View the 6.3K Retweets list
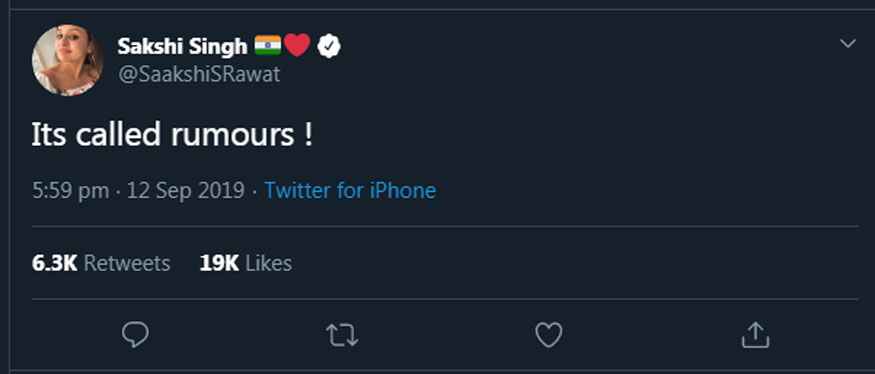This screenshot has width=875, height=374. click(101, 263)
